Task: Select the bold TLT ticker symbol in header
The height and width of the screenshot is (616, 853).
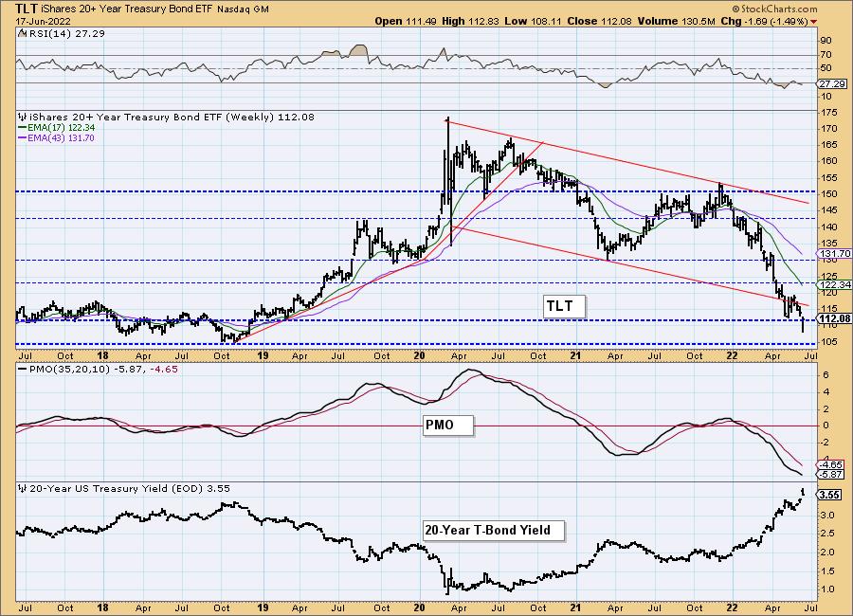Action: pyautogui.click(x=27, y=9)
